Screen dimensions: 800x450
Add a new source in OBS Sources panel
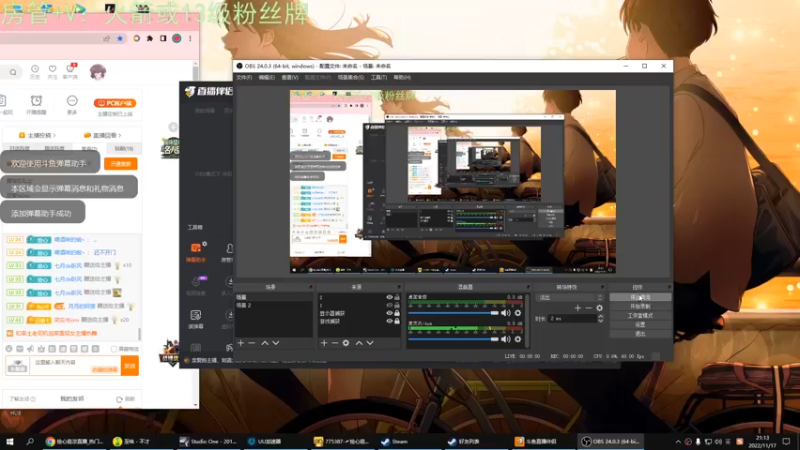(x=324, y=343)
